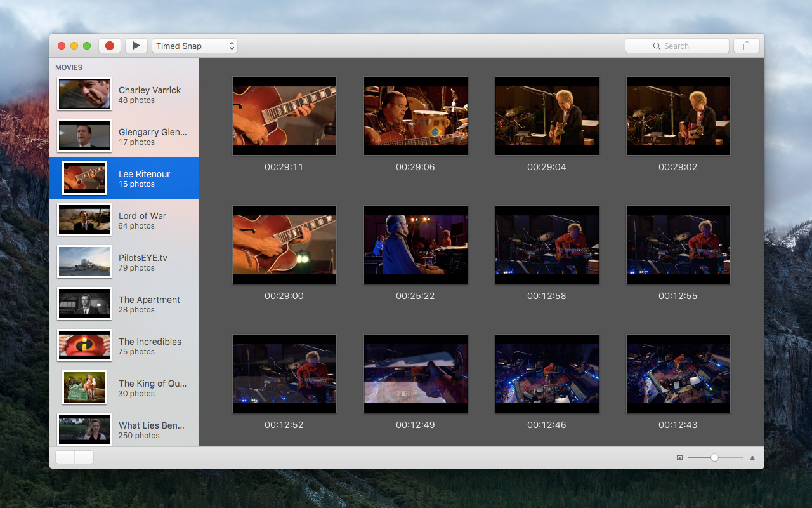Click the "79 photos" count label
The width and height of the screenshot is (812, 508).
click(x=136, y=268)
